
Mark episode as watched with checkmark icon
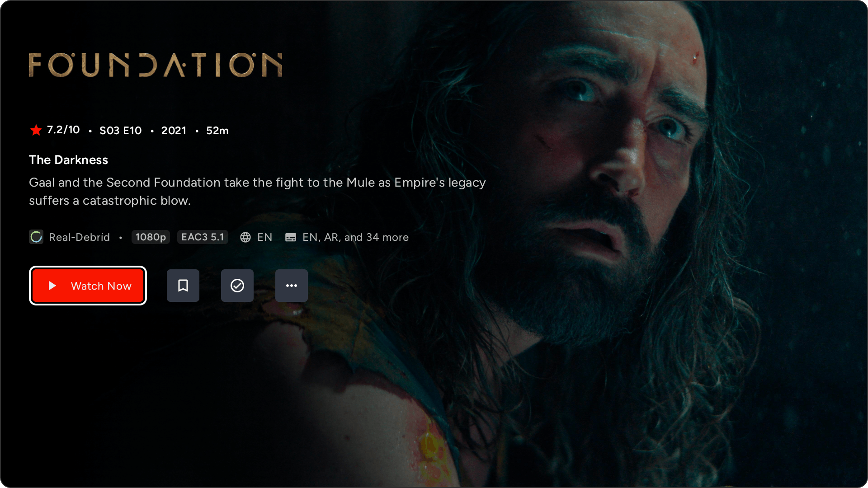[x=237, y=286]
